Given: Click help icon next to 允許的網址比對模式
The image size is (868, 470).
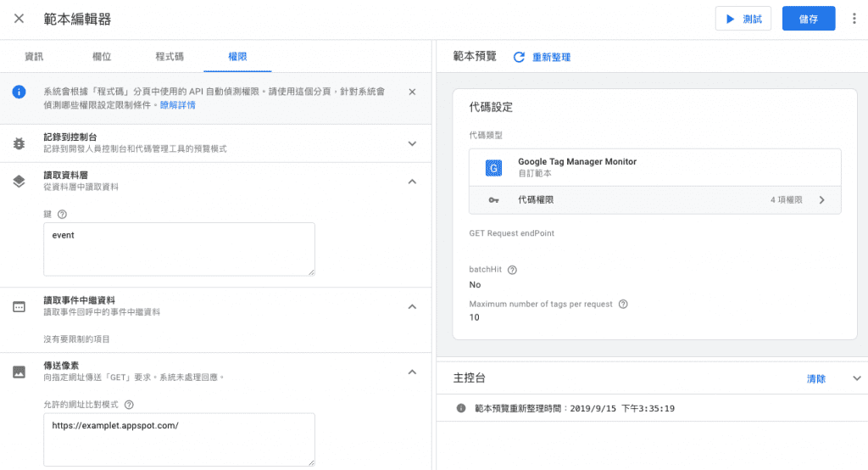Looking at the screenshot, I should pyautogui.click(x=129, y=405).
